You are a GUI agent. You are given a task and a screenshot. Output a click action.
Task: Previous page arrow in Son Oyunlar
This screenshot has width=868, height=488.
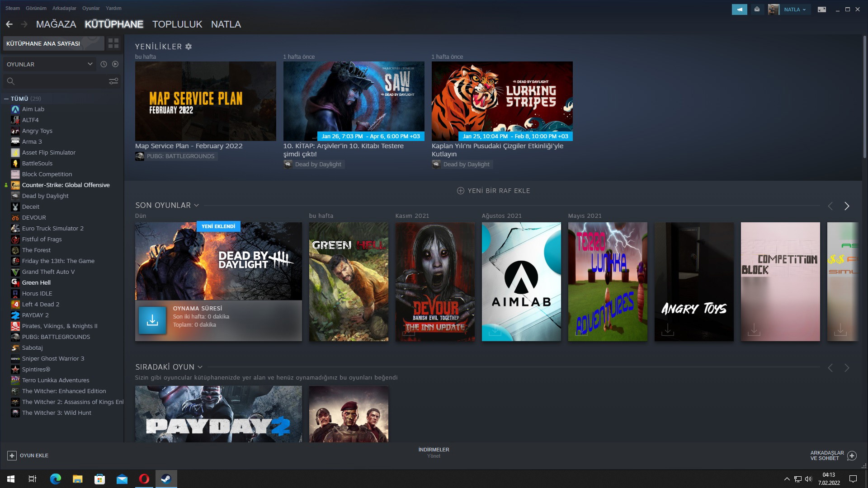(830, 206)
